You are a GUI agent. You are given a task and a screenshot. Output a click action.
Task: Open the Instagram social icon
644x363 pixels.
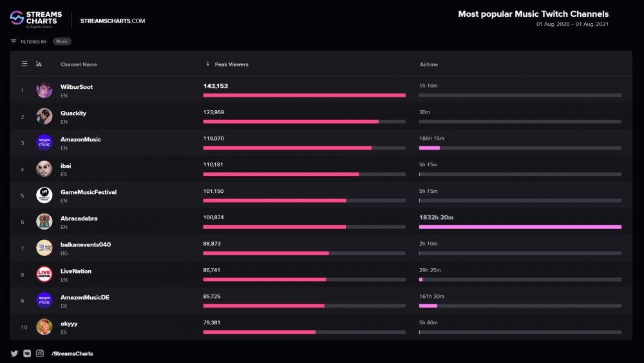tap(40, 353)
